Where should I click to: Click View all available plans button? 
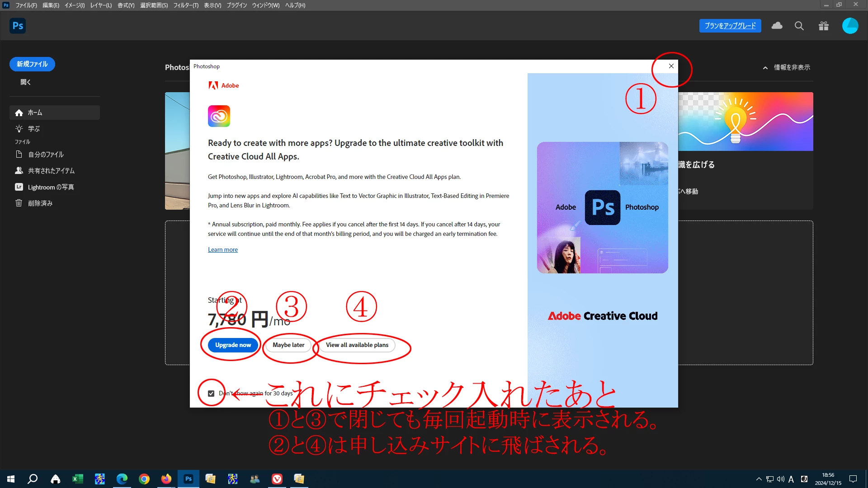point(357,345)
